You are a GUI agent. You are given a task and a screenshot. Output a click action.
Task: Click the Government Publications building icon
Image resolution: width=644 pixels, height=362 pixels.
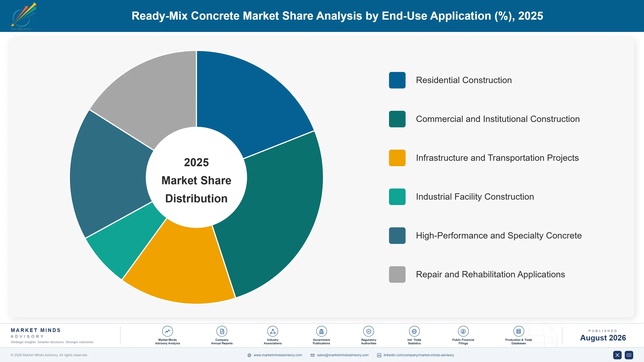(321, 331)
